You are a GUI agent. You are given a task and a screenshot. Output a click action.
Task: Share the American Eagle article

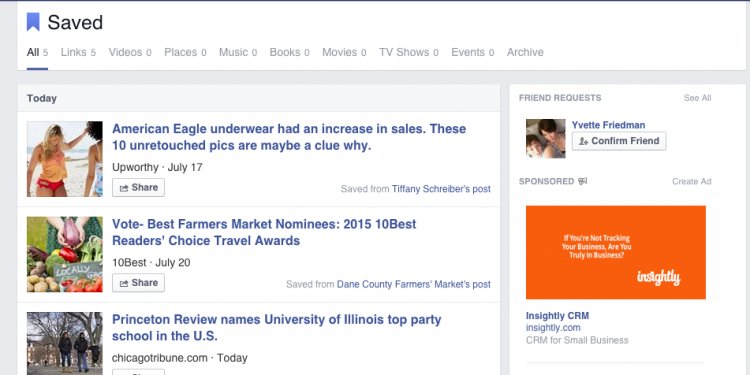pos(138,188)
